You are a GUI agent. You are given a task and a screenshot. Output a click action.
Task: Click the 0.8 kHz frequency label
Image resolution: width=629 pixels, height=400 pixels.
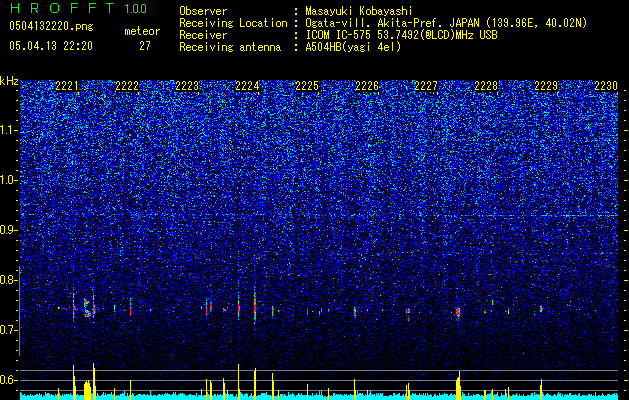(8, 280)
